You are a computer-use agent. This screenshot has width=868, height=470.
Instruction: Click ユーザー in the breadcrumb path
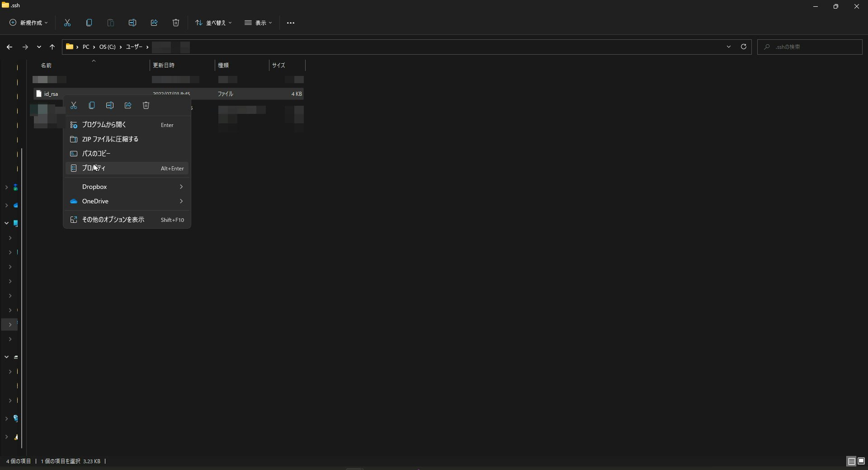tap(134, 47)
